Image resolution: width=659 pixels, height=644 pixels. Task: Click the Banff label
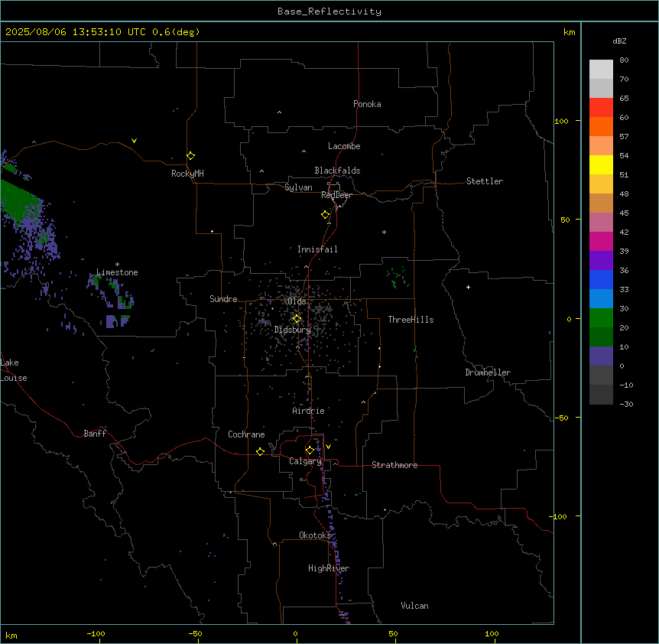click(x=95, y=434)
